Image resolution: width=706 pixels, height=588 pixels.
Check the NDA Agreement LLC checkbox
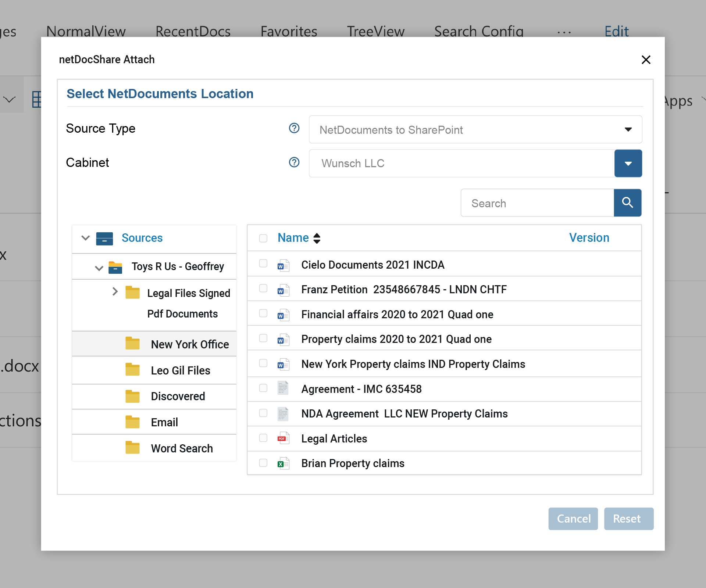(263, 413)
